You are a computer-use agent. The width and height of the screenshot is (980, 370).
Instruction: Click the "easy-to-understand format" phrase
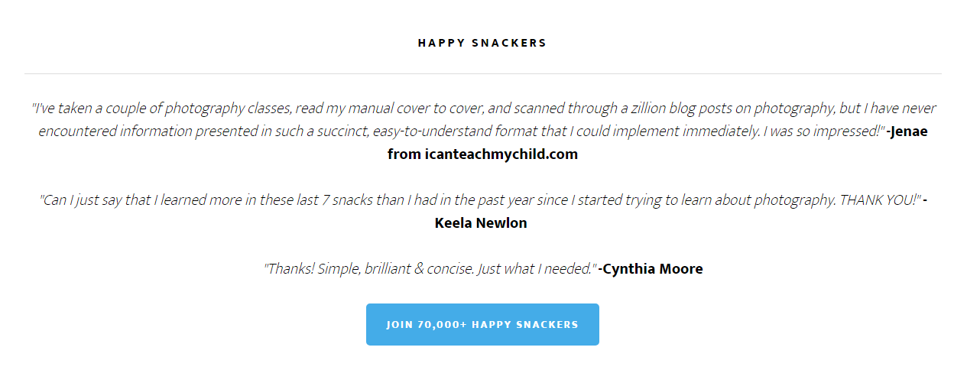tap(446, 131)
